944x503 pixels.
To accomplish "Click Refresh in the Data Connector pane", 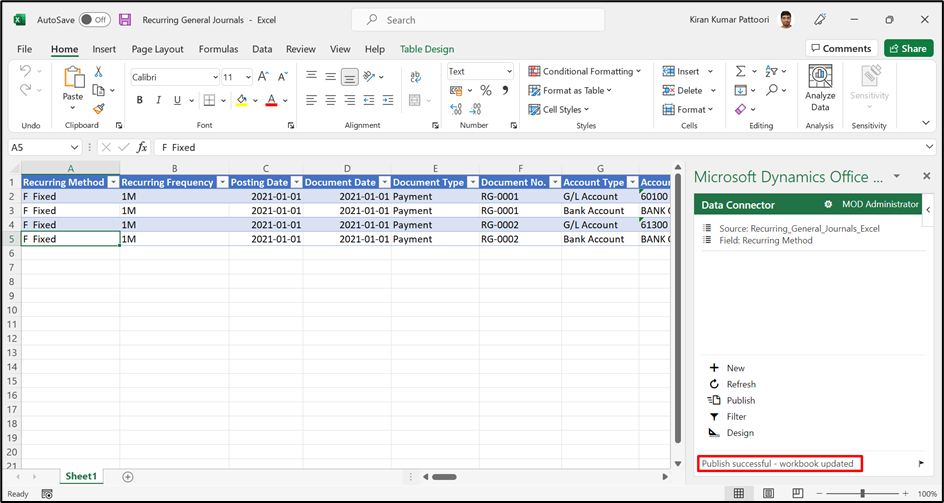I will pyautogui.click(x=733, y=384).
